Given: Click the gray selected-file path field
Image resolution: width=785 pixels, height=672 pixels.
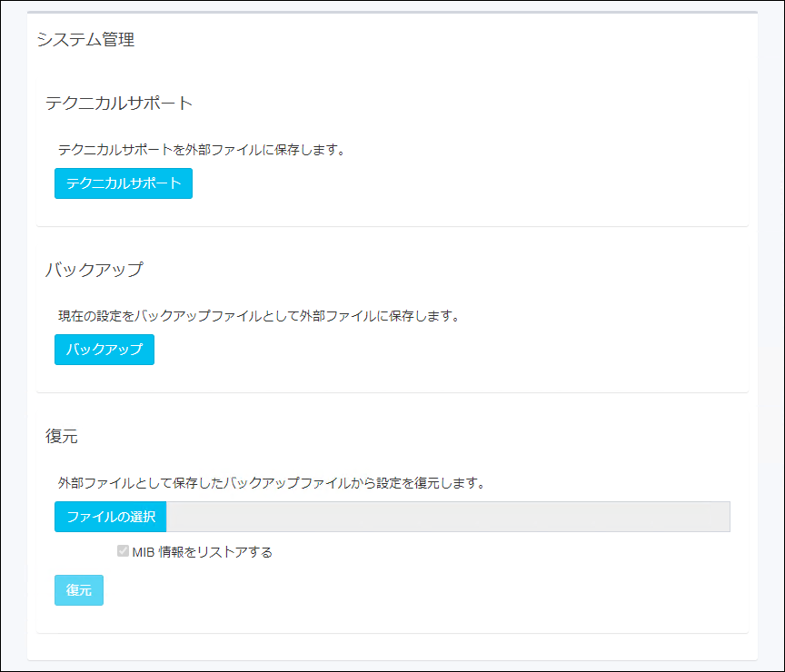Looking at the screenshot, I should (x=447, y=517).
